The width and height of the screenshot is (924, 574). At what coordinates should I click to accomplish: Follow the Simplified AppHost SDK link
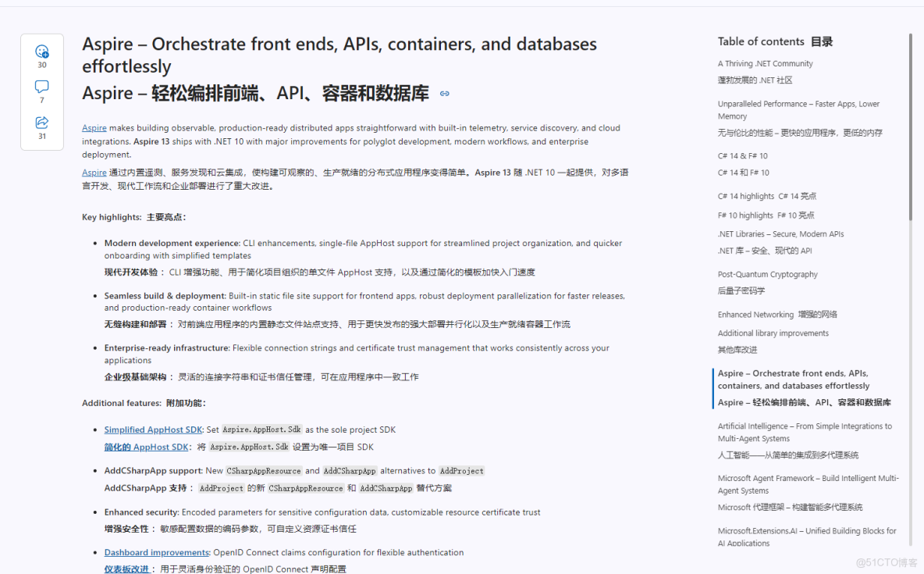pyautogui.click(x=153, y=429)
